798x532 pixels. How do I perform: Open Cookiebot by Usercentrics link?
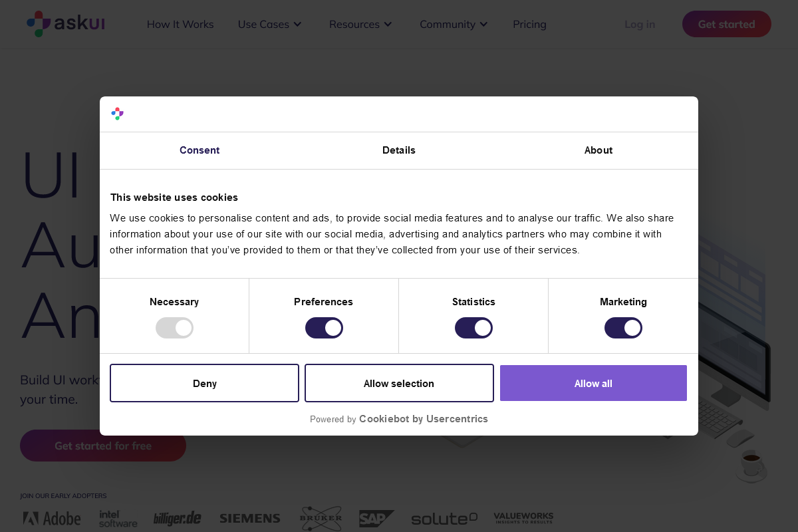pyautogui.click(x=423, y=419)
